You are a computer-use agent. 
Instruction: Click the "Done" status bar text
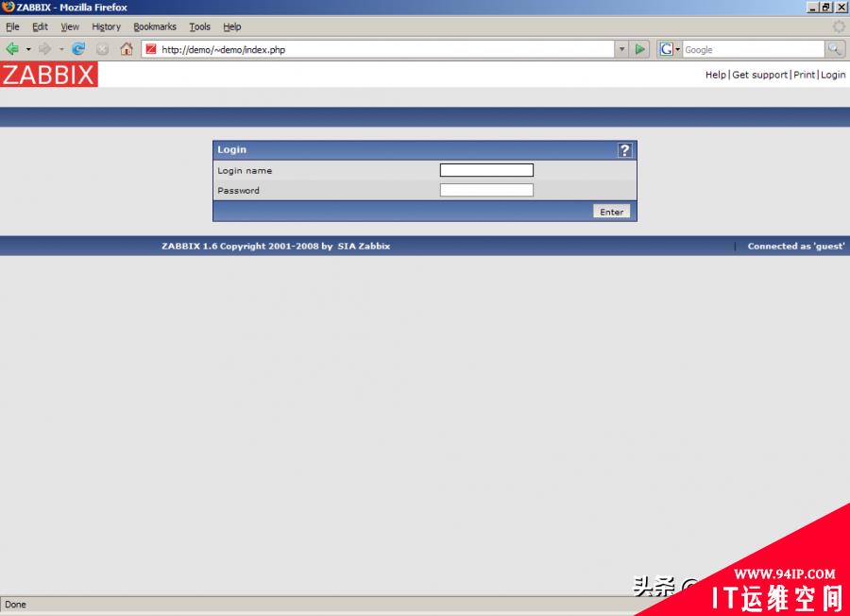tap(15, 605)
